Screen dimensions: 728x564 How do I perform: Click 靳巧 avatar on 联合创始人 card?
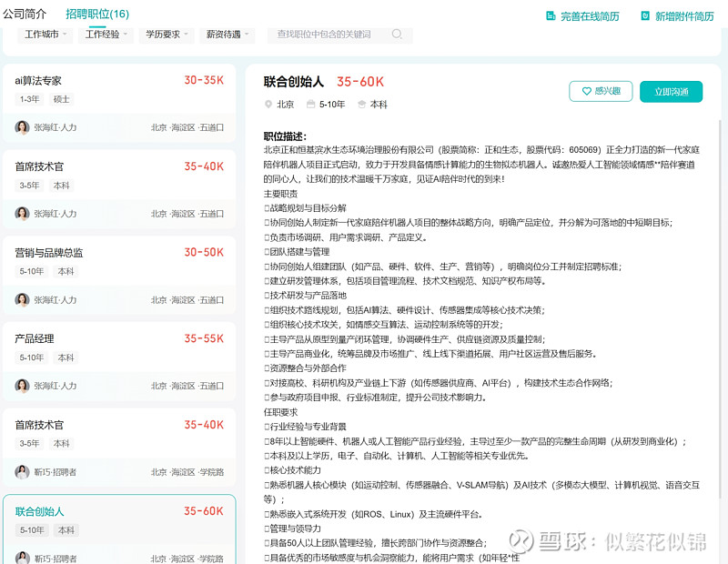22,558
